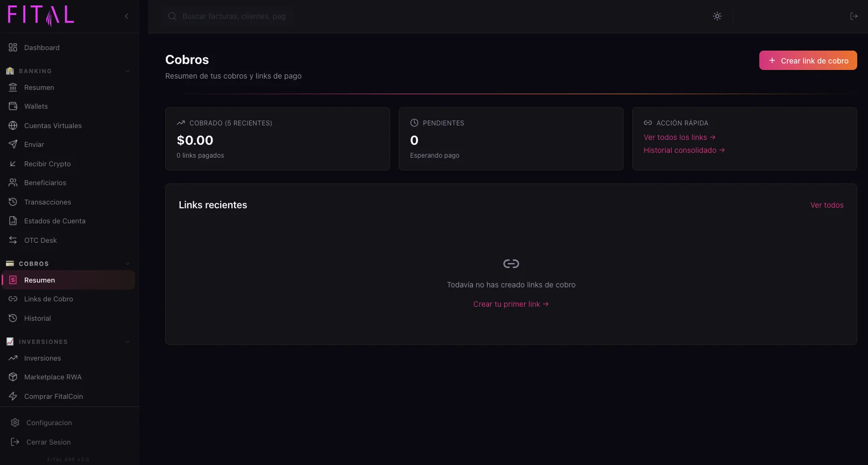
Task: Click the OTC Desk swap arrows icon
Action: (13, 240)
